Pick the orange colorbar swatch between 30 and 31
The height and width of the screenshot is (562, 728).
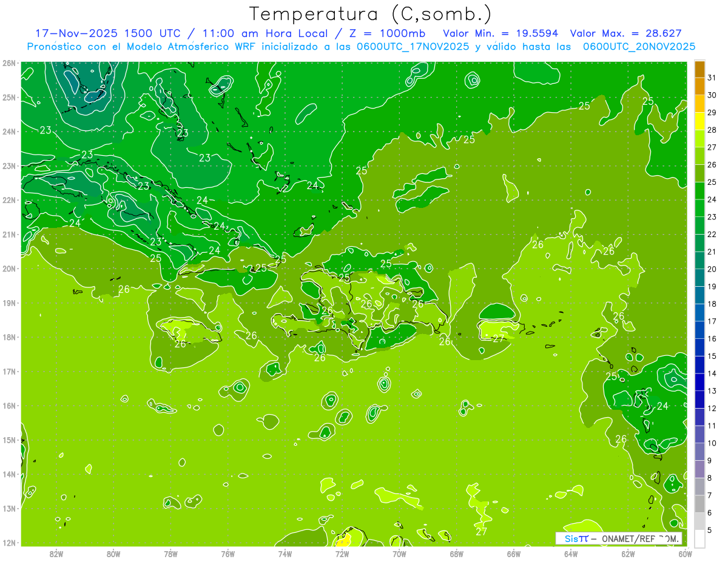coord(699,86)
